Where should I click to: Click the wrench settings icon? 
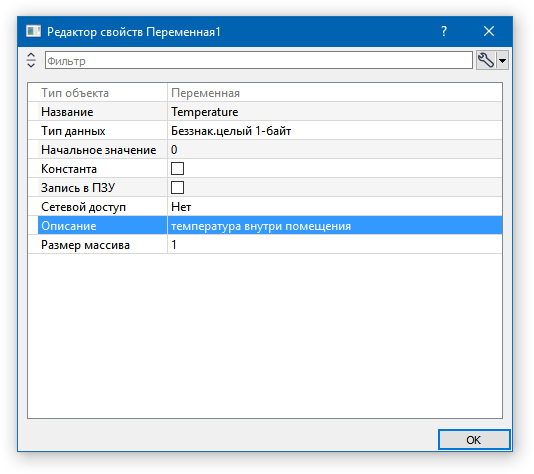[486, 61]
